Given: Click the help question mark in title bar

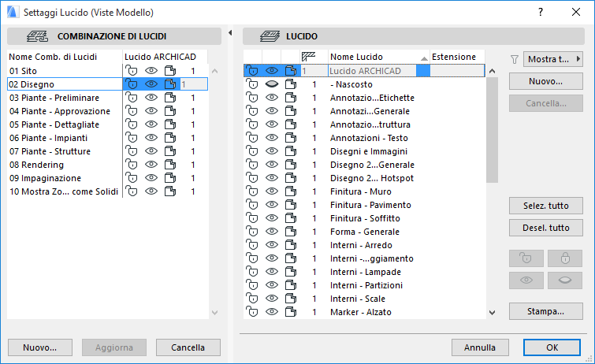Looking at the screenshot, I should (541, 12).
